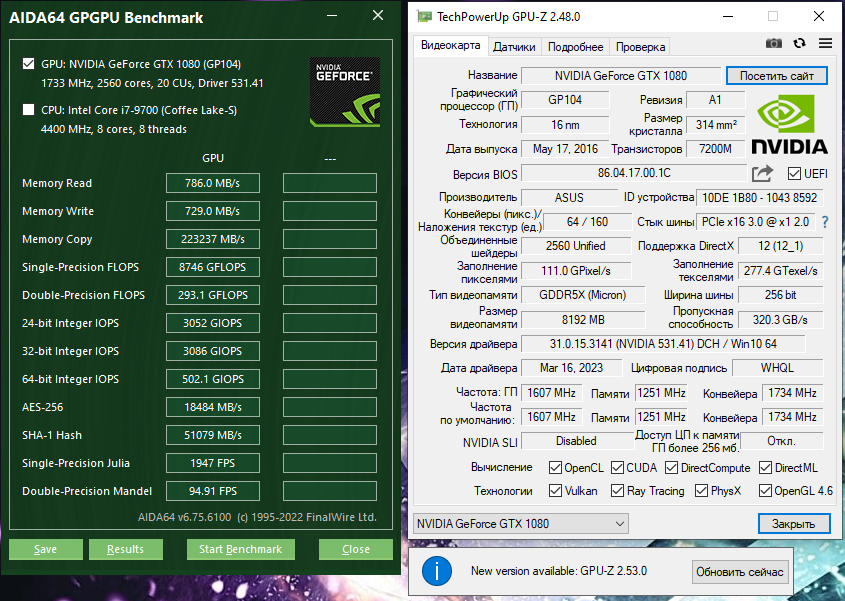This screenshot has height=601, width=845.
Task: Open the Подробнее tab
Action: click(x=576, y=47)
